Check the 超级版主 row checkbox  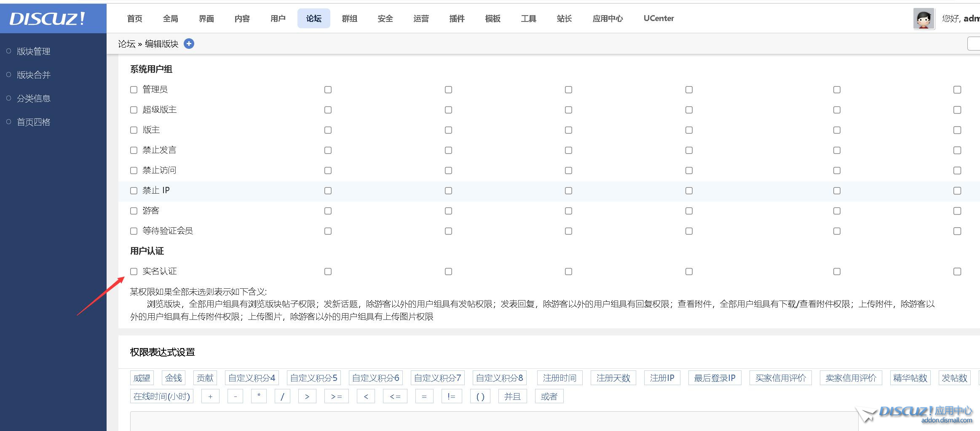click(134, 110)
